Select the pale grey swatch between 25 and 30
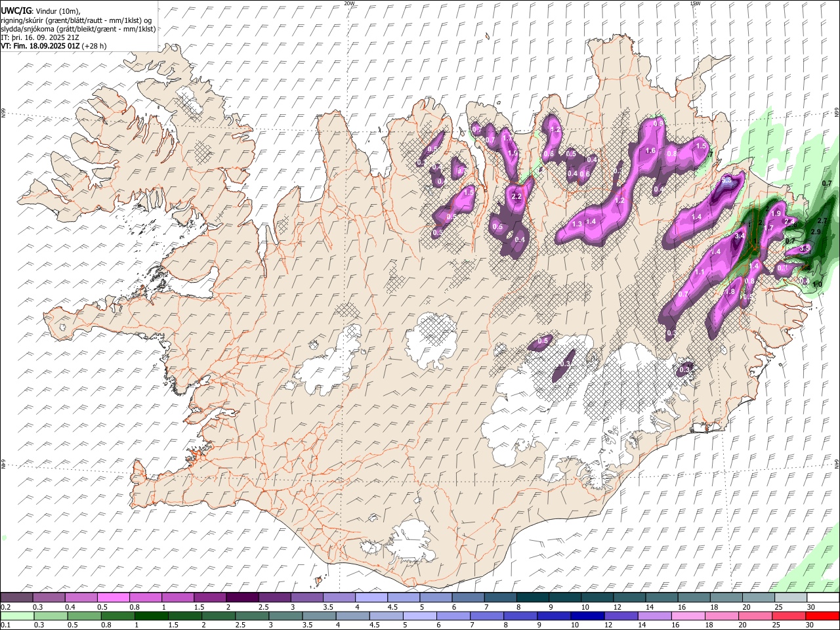Image resolution: width=840 pixels, height=630 pixels. (x=790, y=598)
